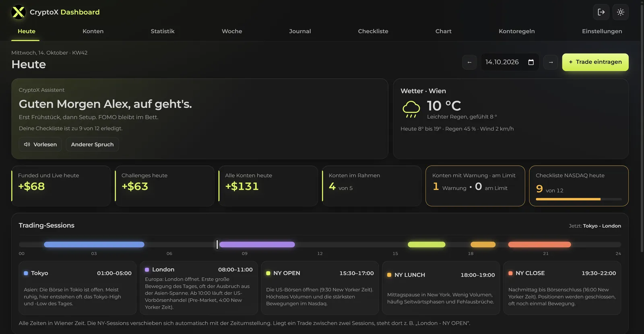Image resolution: width=644 pixels, height=334 pixels.
Task: Click the logout icon in header
Action: point(601,12)
